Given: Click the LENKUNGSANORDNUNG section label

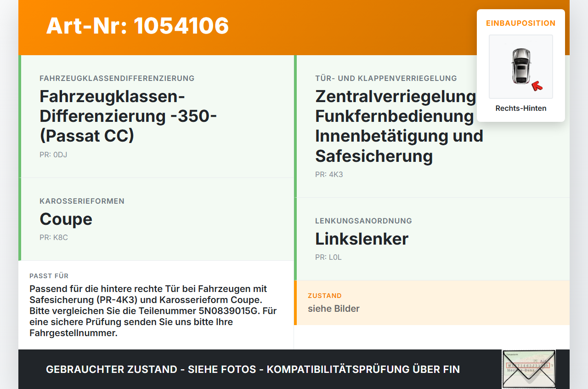Looking at the screenshot, I should click(x=363, y=221).
